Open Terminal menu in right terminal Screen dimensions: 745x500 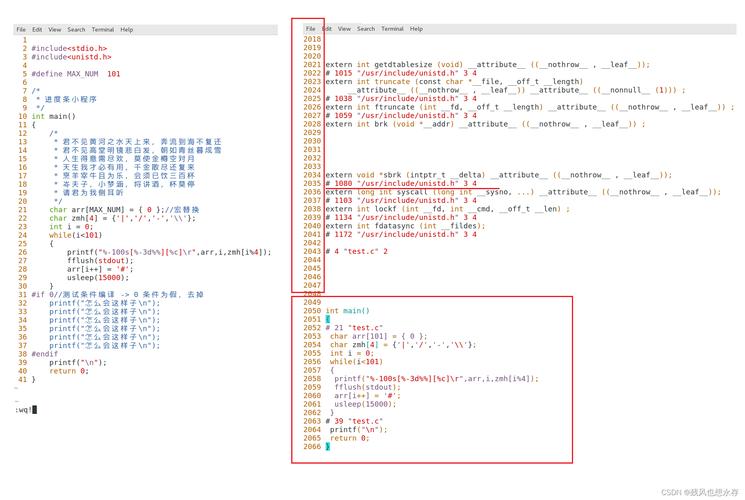coord(392,29)
